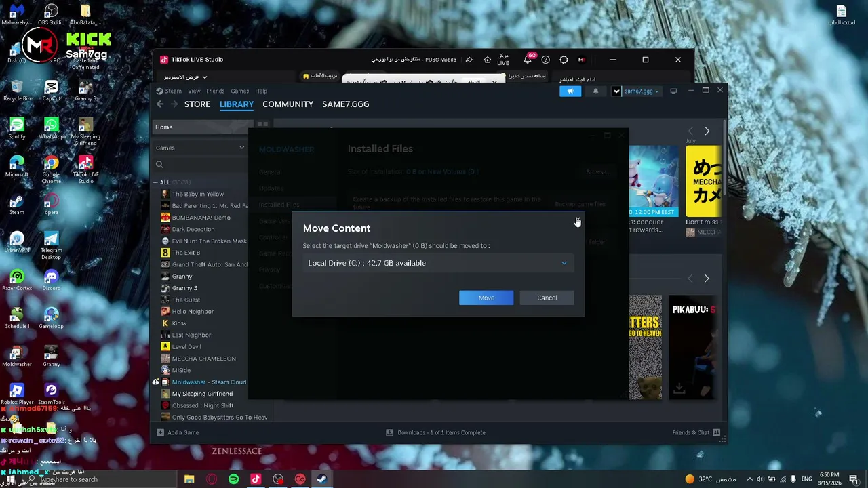Open Spotify from the taskbar
This screenshot has width=868, height=488.
234,479
